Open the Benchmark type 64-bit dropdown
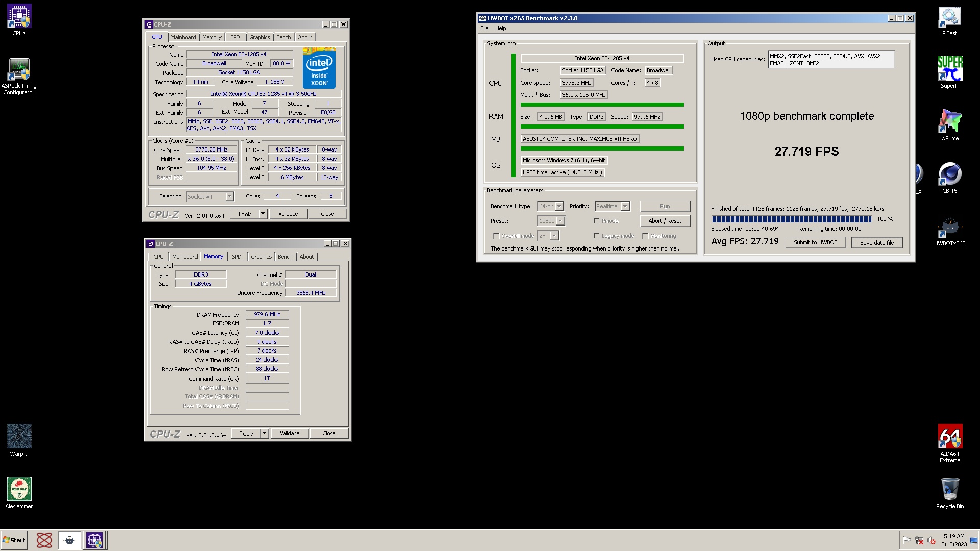The width and height of the screenshot is (980, 551). tap(559, 206)
